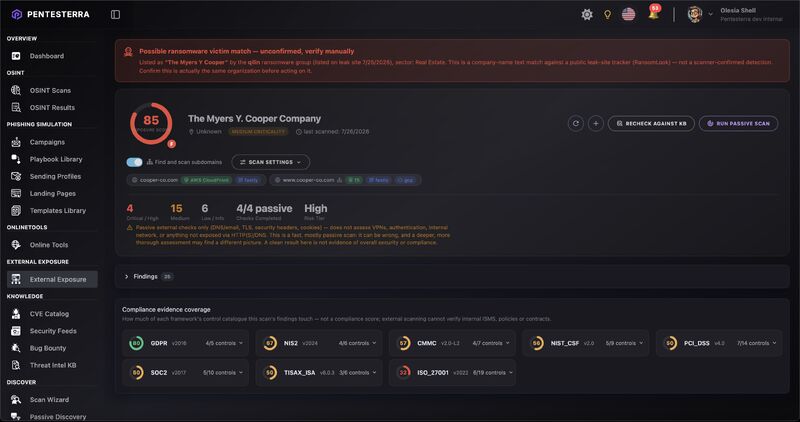Click the yellow warning triangle icon

pos(130,228)
